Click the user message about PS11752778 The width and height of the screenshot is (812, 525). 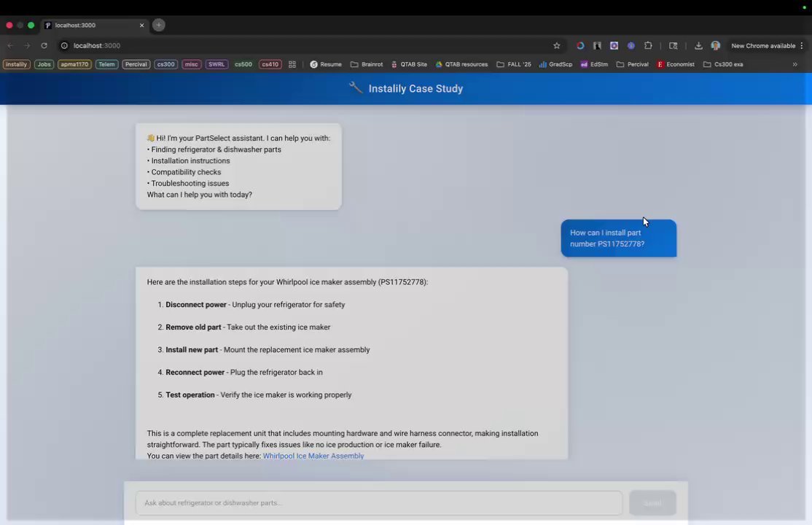[x=618, y=238]
